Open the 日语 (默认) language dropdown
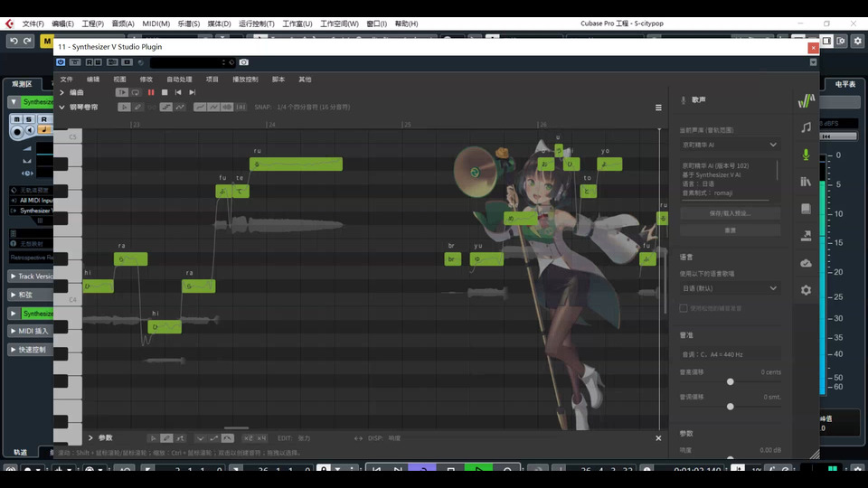Screen dimensions: 868x488 coord(729,288)
